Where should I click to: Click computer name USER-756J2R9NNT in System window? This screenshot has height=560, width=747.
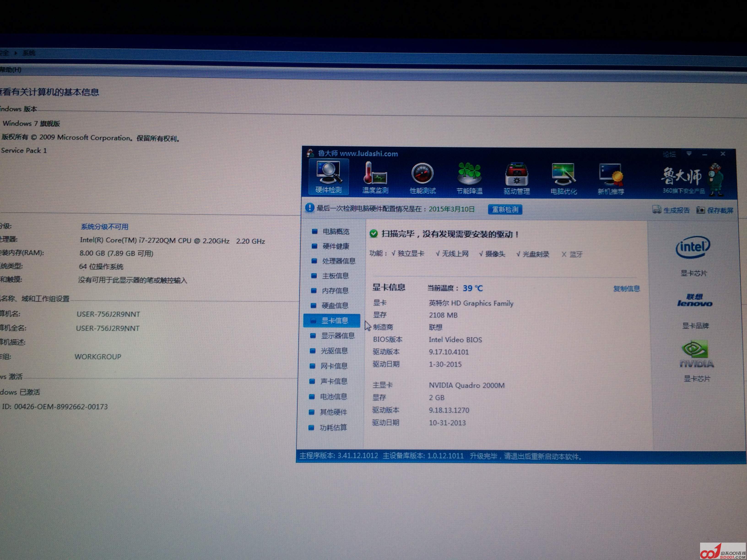point(108,314)
